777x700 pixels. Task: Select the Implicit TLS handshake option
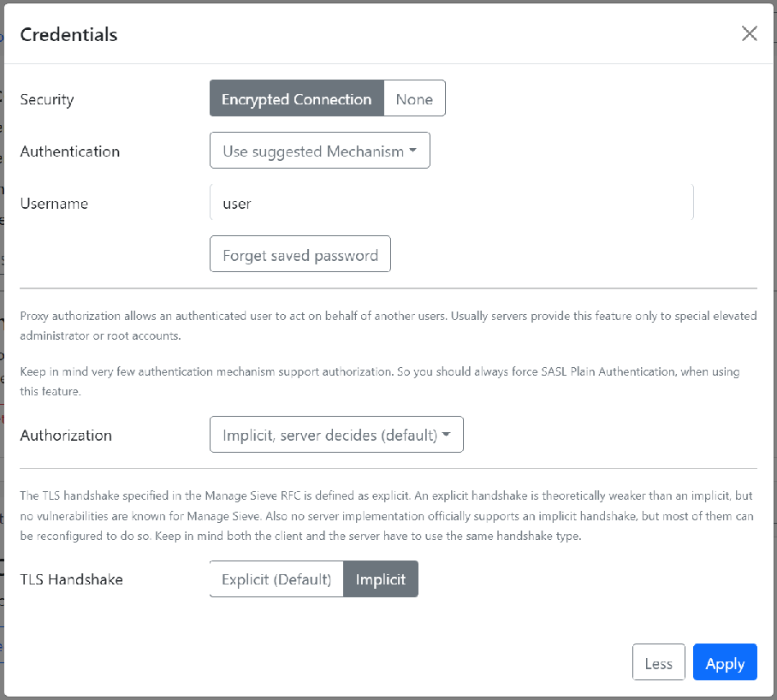coord(381,578)
